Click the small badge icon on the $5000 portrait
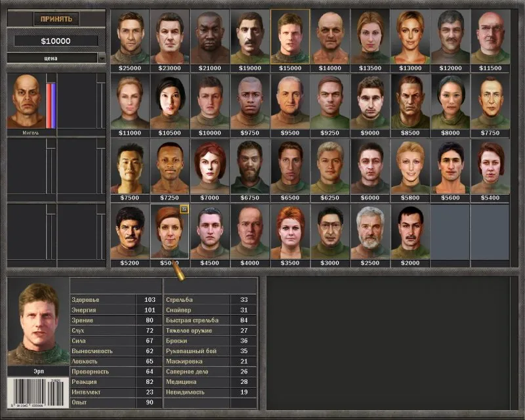Viewport: 525px width, 420px height. pyautogui.click(x=184, y=208)
